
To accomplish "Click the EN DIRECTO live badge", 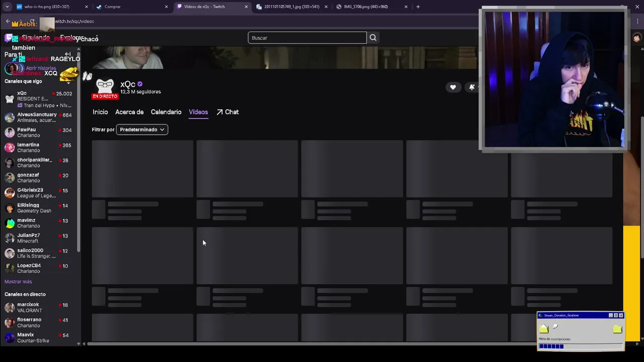I will click(x=105, y=96).
